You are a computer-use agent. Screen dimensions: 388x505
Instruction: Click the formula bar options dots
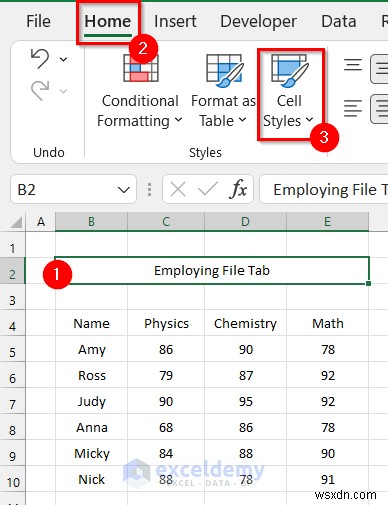click(x=149, y=189)
